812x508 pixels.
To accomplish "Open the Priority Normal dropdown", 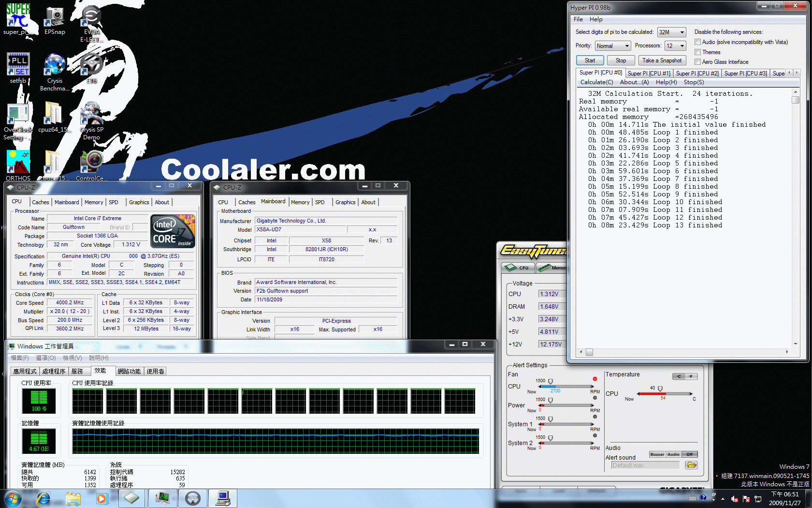I will (x=613, y=45).
